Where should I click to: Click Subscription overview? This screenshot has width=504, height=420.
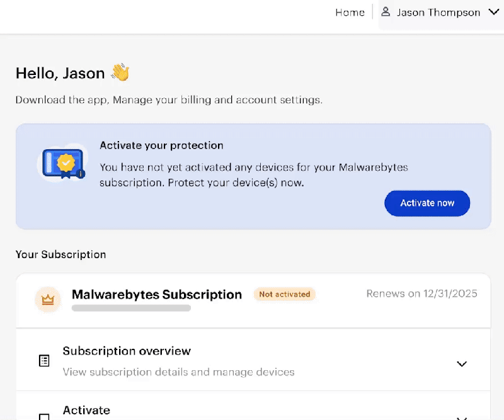point(126,351)
